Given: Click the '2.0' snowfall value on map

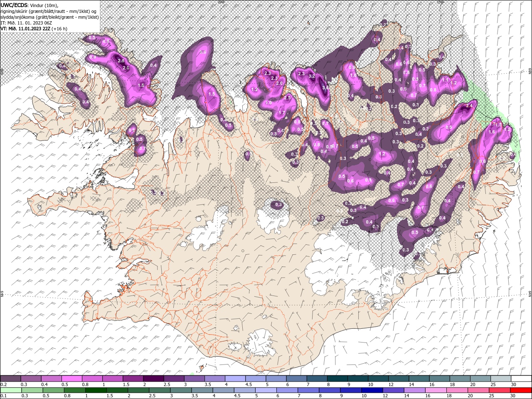Looking at the screenshot, I should (279, 83).
